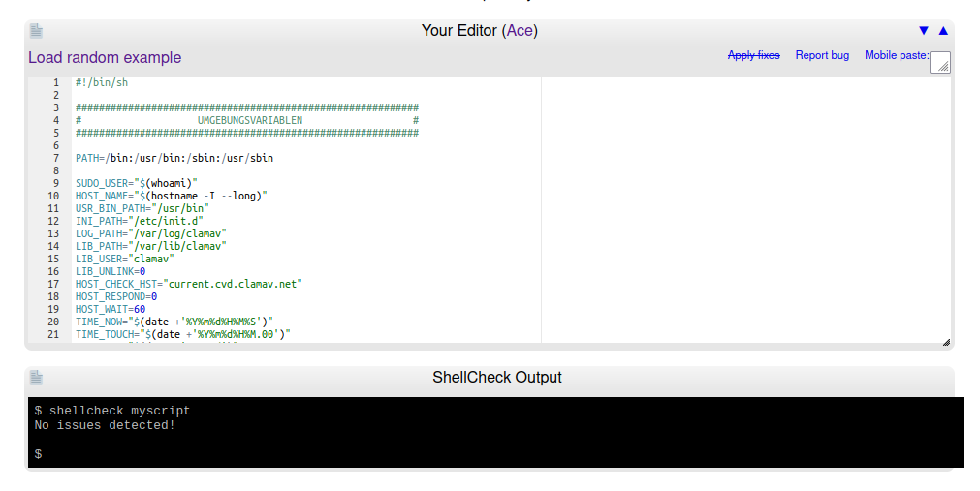Viewport: 980px width, 491px height.
Task: Load a random example script
Action: coord(105,57)
